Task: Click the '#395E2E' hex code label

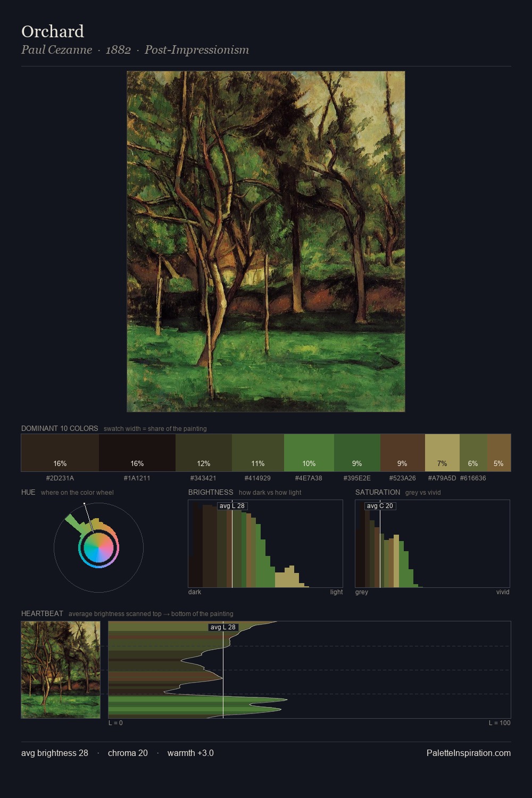Action: [x=357, y=478]
